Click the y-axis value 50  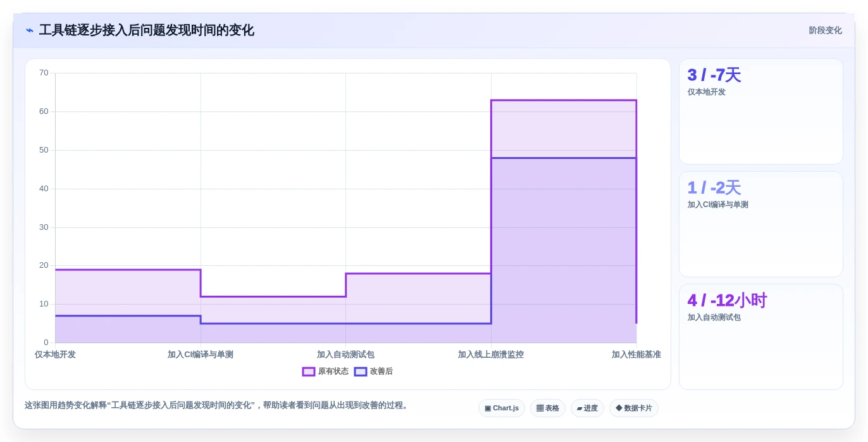(44, 150)
